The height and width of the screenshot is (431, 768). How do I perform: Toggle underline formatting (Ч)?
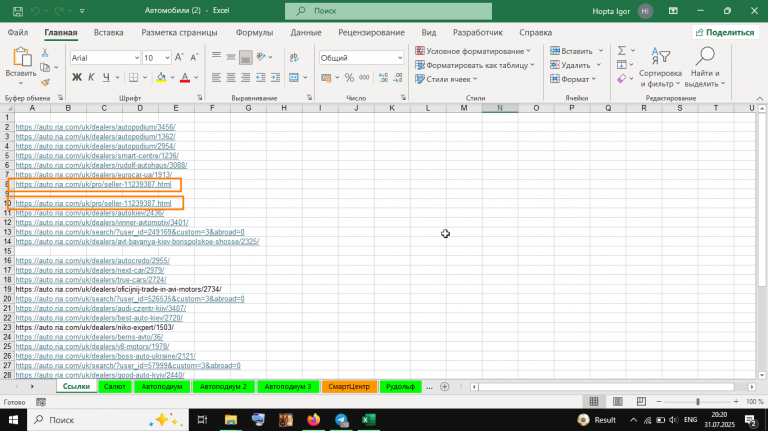point(106,77)
